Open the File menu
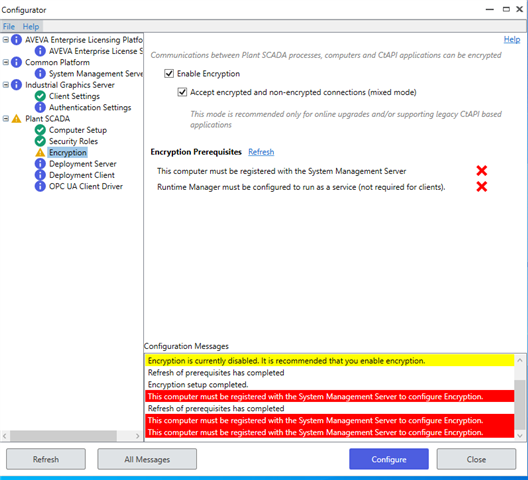Viewport: 528px width, 480px height. click(9, 26)
